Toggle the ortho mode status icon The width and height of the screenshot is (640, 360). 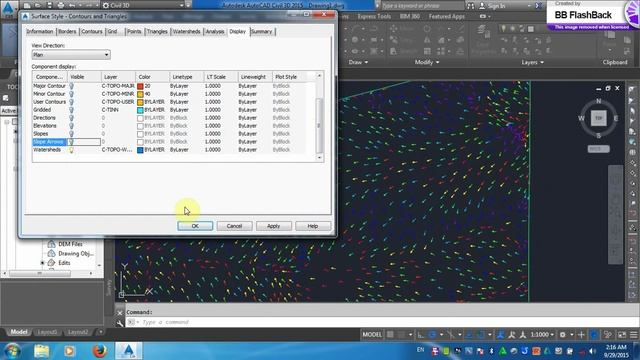420,335
